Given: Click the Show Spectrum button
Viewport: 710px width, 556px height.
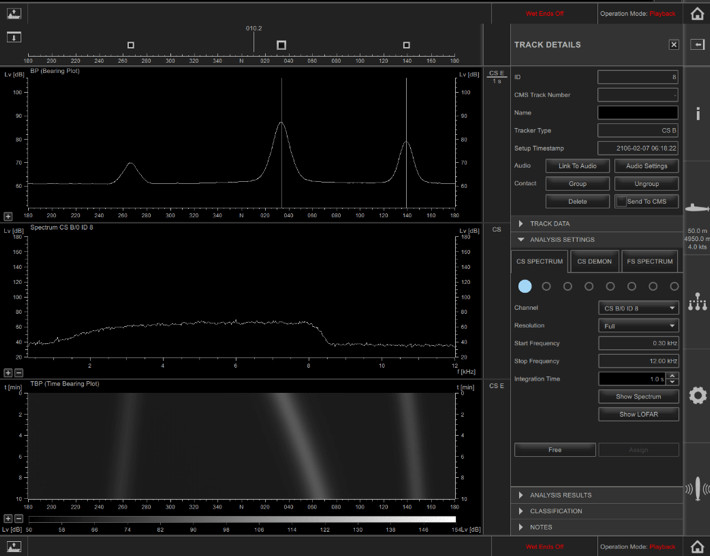Looking at the screenshot, I should pyautogui.click(x=638, y=396).
